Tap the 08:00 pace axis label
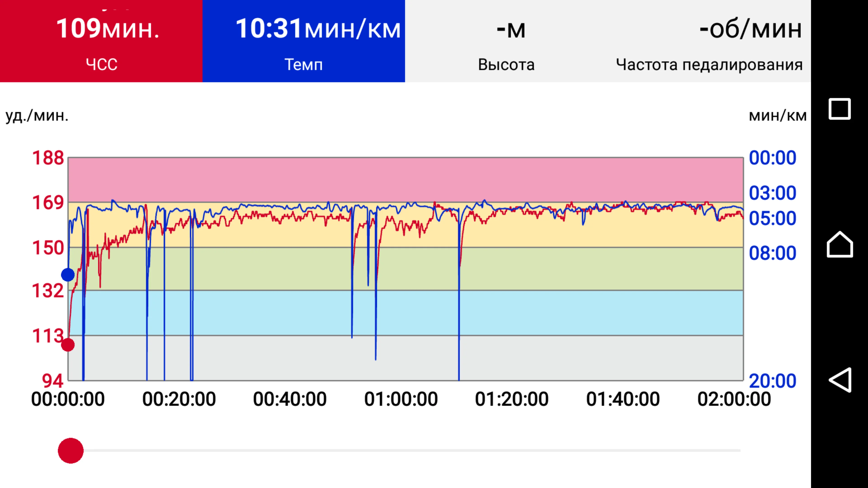Viewport: 868px width, 488px height. pos(772,253)
